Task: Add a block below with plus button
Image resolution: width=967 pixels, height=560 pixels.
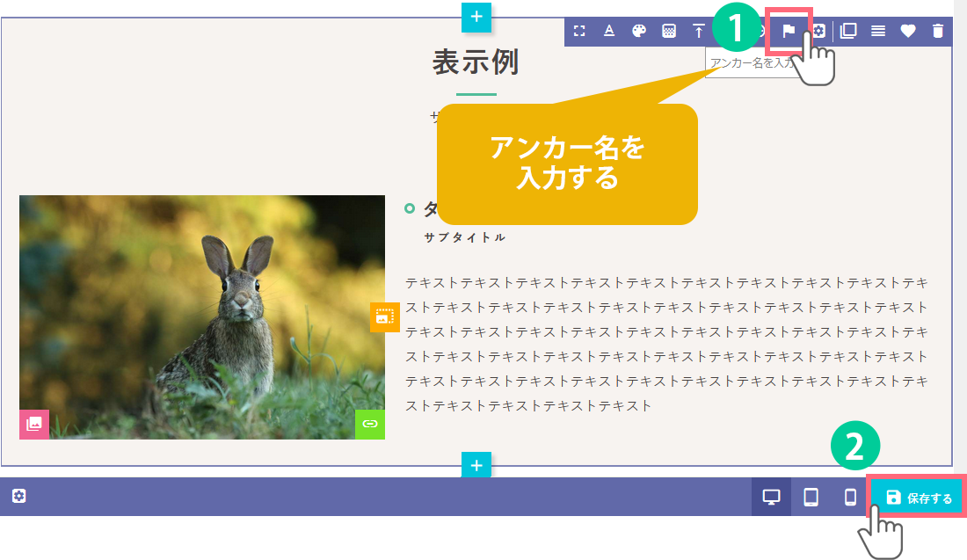Action: (476, 465)
